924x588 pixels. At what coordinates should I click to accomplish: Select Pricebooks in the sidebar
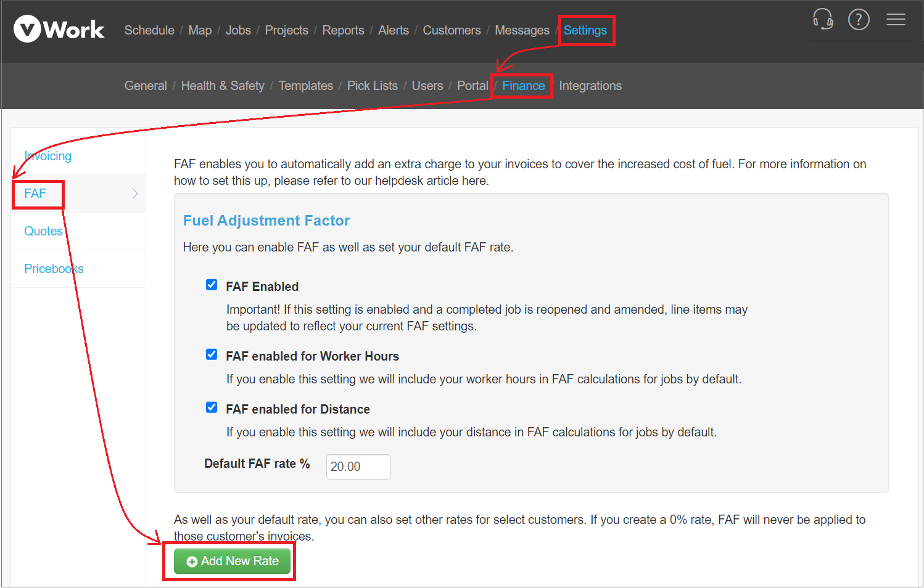tap(54, 269)
